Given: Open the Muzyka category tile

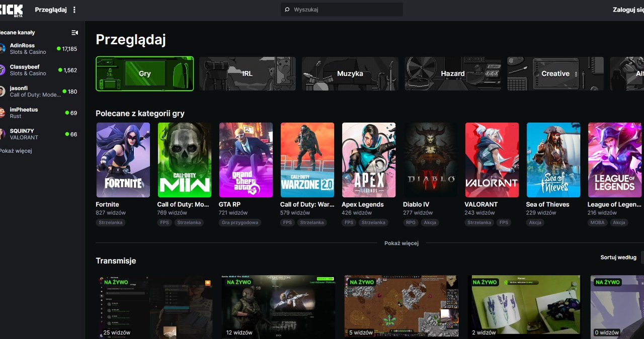Looking at the screenshot, I should (350, 73).
